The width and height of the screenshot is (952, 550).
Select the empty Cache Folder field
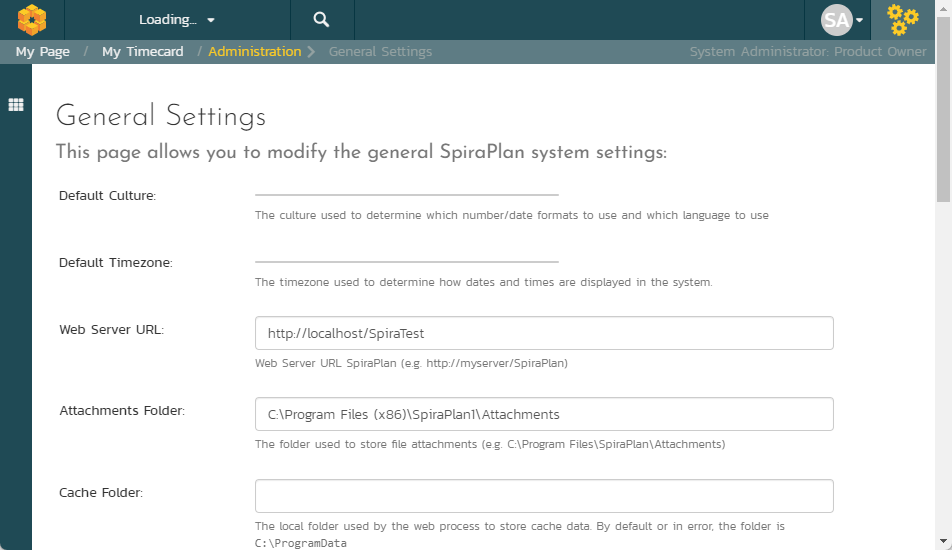pos(544,496)
